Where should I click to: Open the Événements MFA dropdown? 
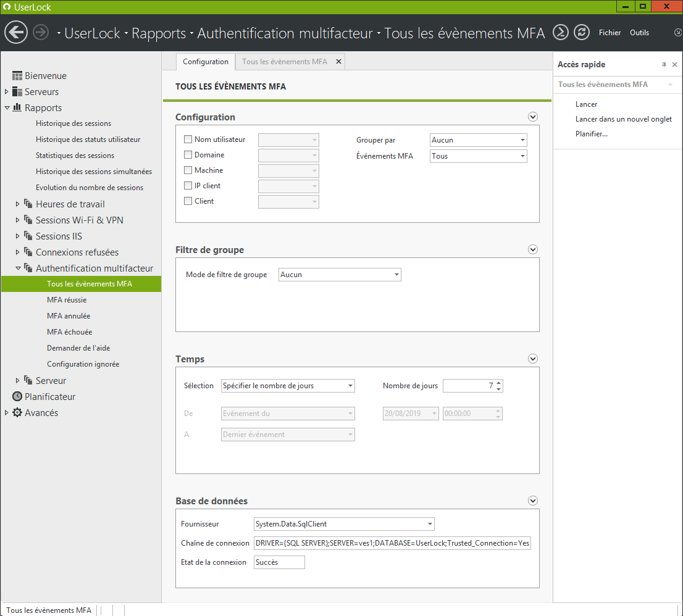(478, 156)
